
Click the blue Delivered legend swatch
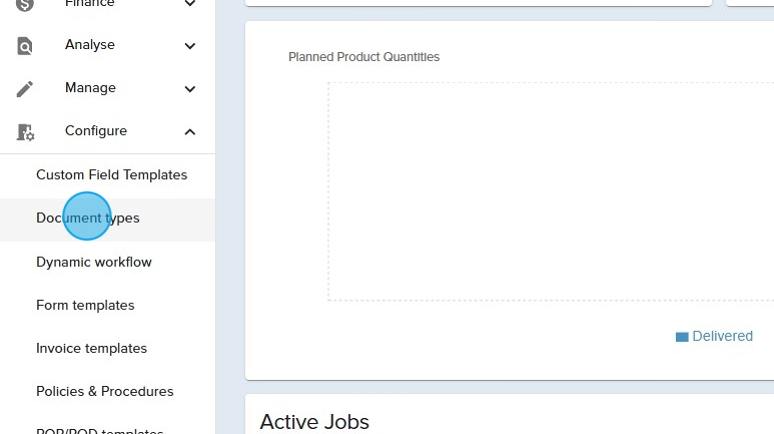(682, 337)
